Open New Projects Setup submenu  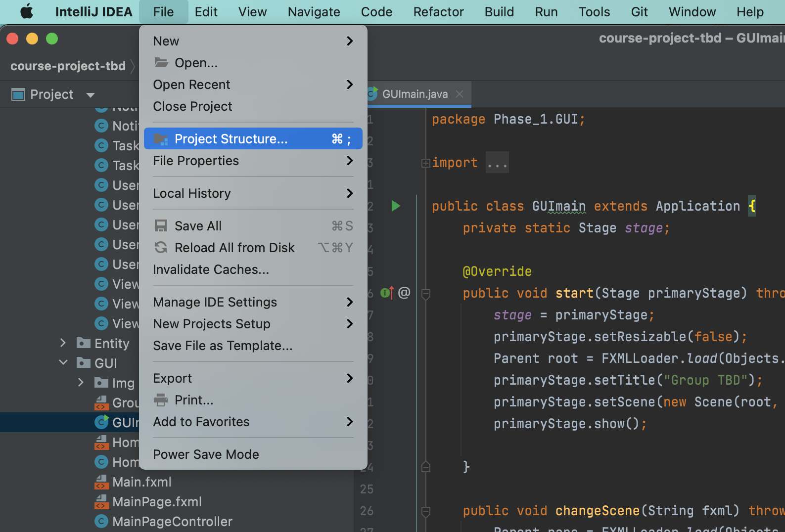tap(253, 324)
